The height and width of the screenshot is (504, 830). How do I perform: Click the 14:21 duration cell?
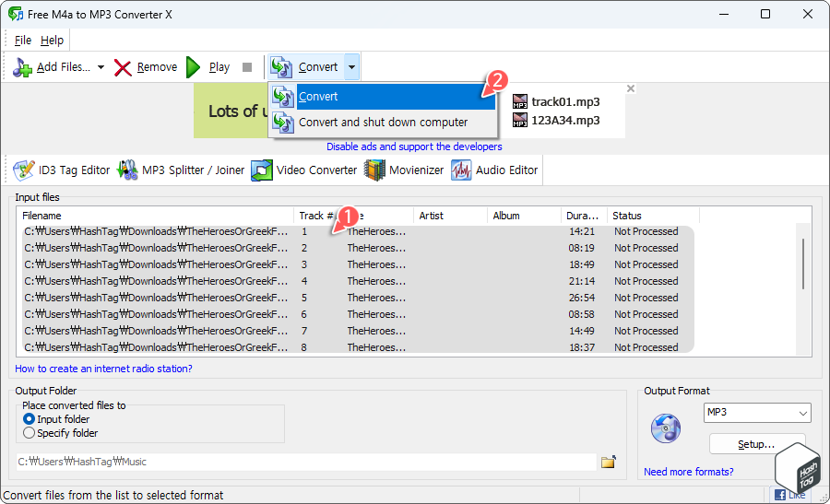point(582,231)
